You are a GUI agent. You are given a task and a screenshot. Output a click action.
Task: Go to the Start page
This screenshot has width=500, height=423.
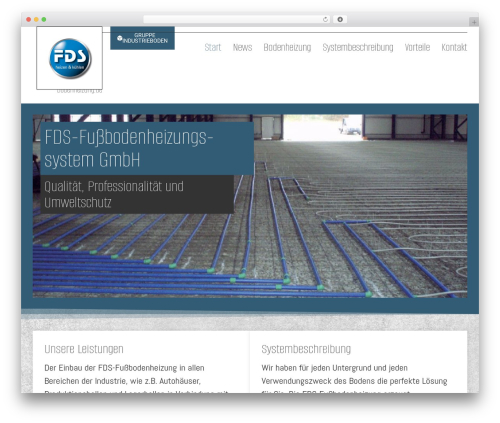tap(213, 47)
